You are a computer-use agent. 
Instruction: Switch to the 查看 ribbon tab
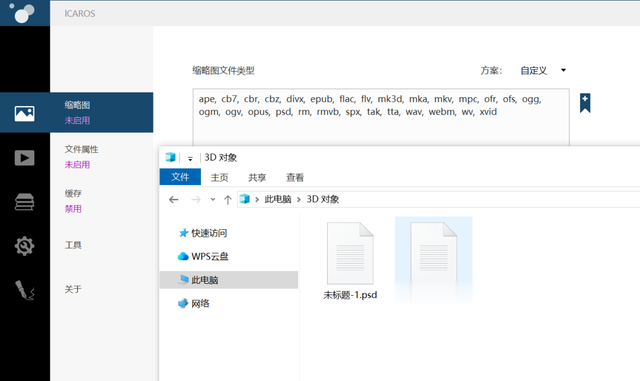point(295,177)
